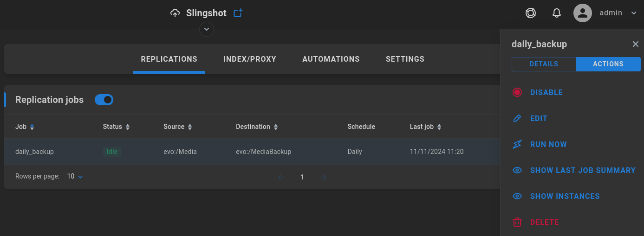Image resolution: width=644 pixels, height=236 pixels.
Task: Click the red Delete trash icon
Action: (517, 222)
